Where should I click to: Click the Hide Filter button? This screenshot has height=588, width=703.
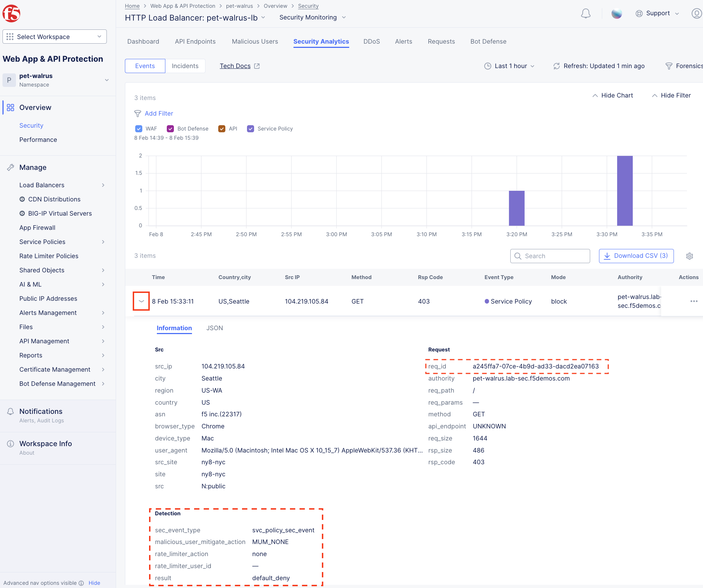671,95
